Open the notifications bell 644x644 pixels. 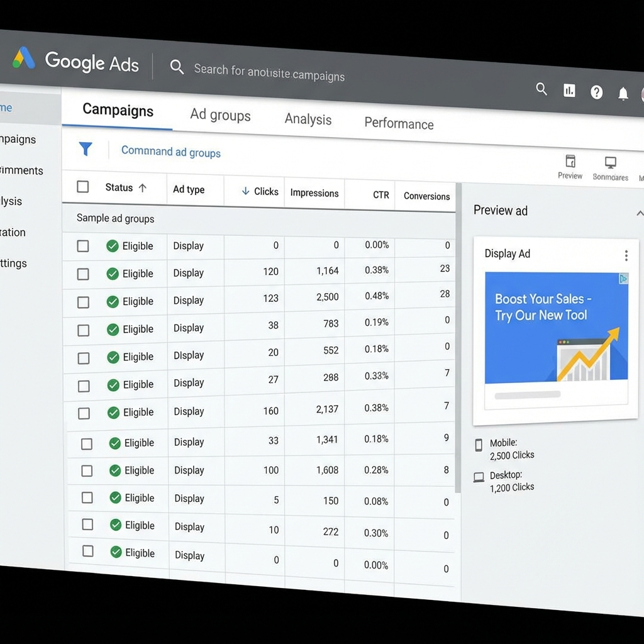click(623, 94)
